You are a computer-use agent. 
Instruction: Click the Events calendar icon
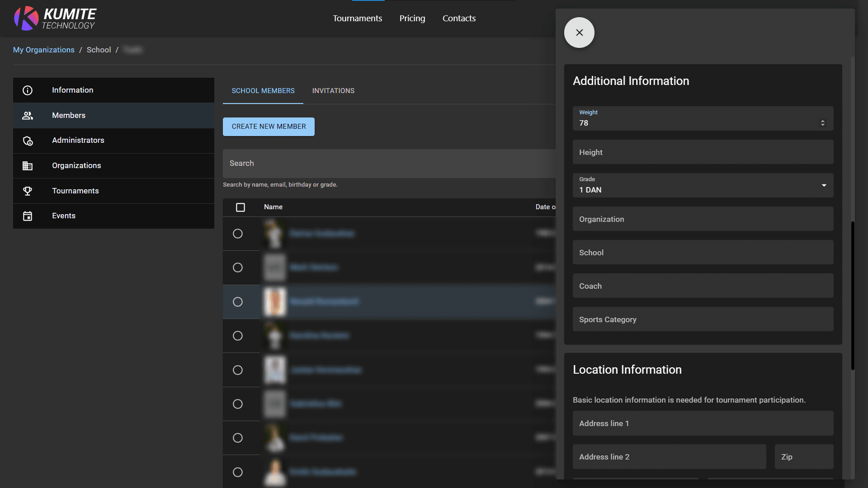[x=28, y=216]
